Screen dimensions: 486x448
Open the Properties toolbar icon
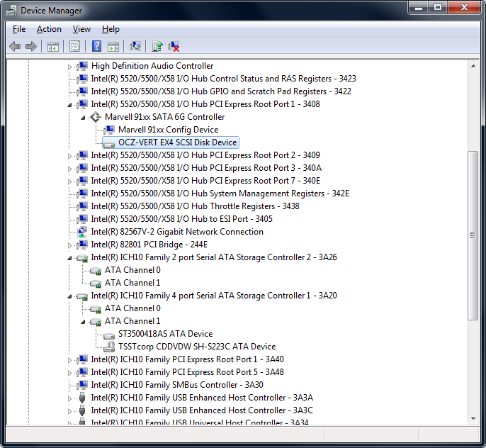pos(74,47)
